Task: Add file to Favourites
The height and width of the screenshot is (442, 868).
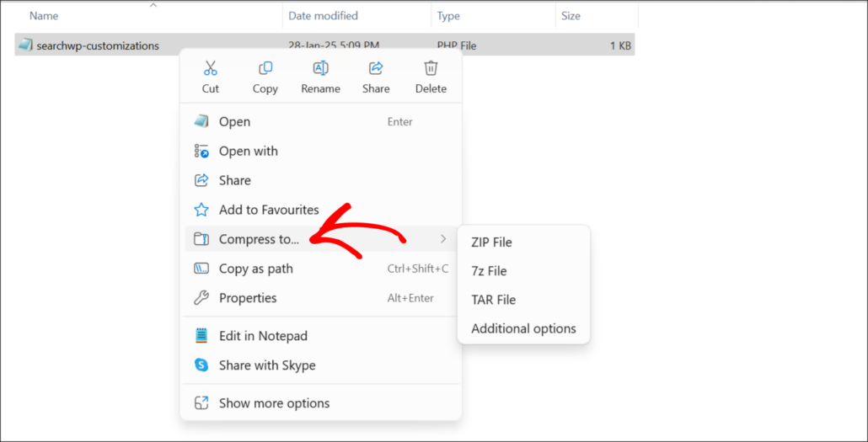Action: click(x=320, y=210)
